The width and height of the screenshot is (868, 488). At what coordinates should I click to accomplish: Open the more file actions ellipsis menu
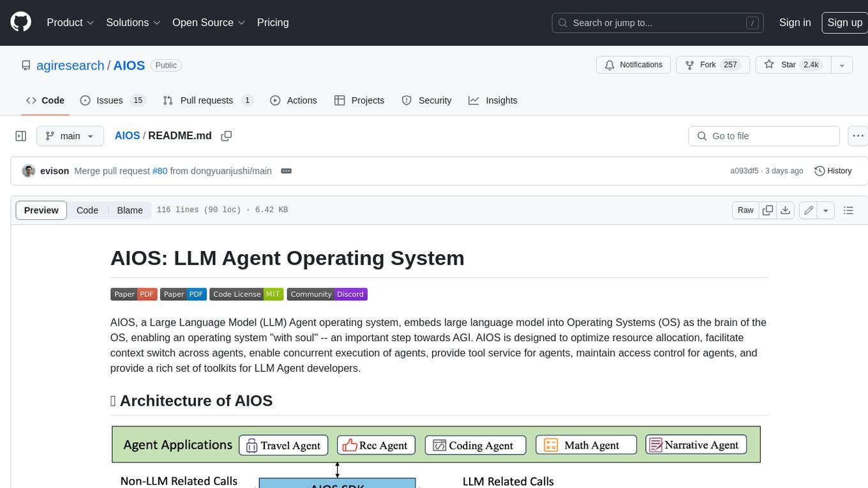(858, 136)
